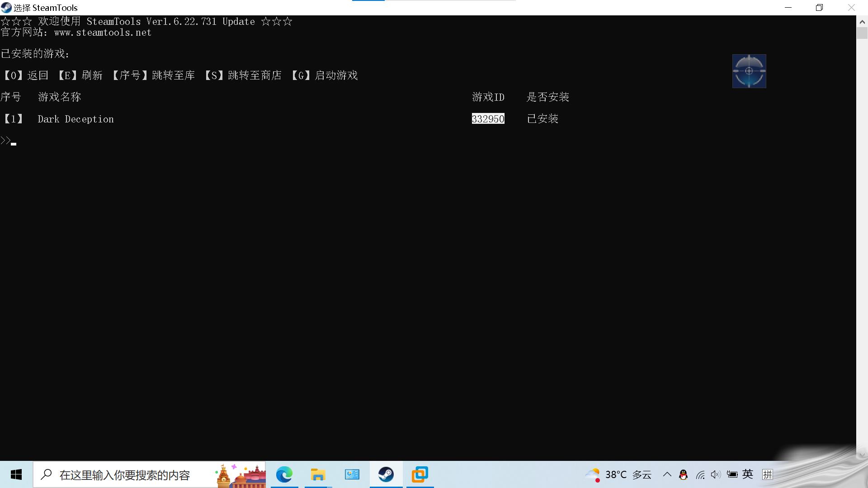Screen dimensions: 868x488
Task: Click the 【0】返回 option text
Action: (25, 75)
